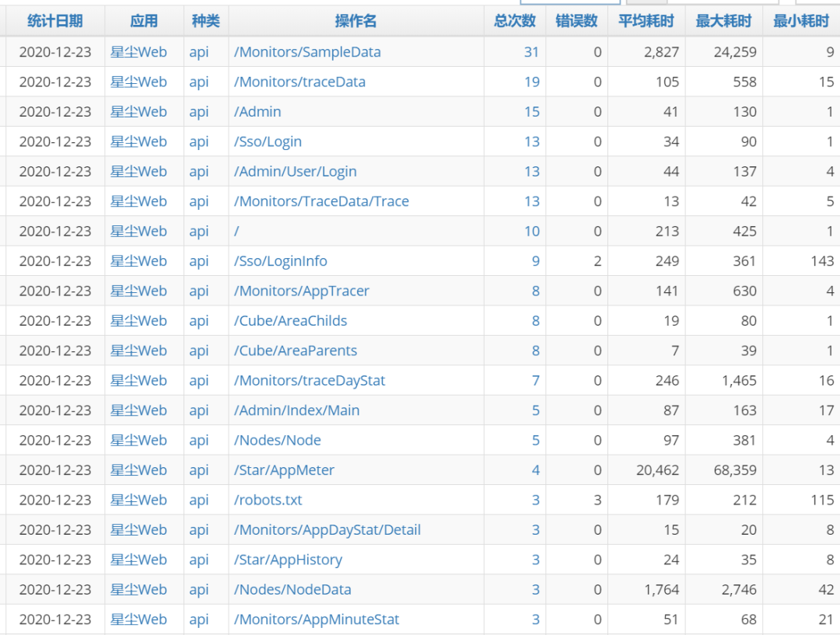Sort by the 平均耗时 column header
The height and width of the screenshot is (635, 840).
[x=646, y=21]
